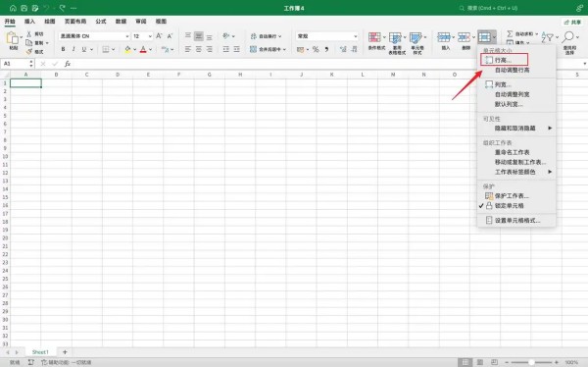Viewport: 588px width, 367px height.
Task: Click the percent style icon
Action: (316, 49)
